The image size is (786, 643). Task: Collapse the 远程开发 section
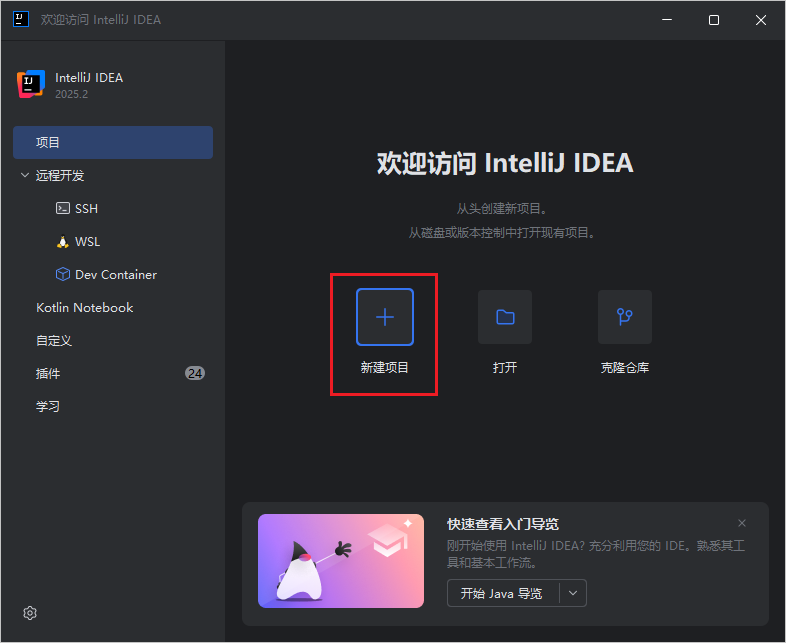coord(25,175)
